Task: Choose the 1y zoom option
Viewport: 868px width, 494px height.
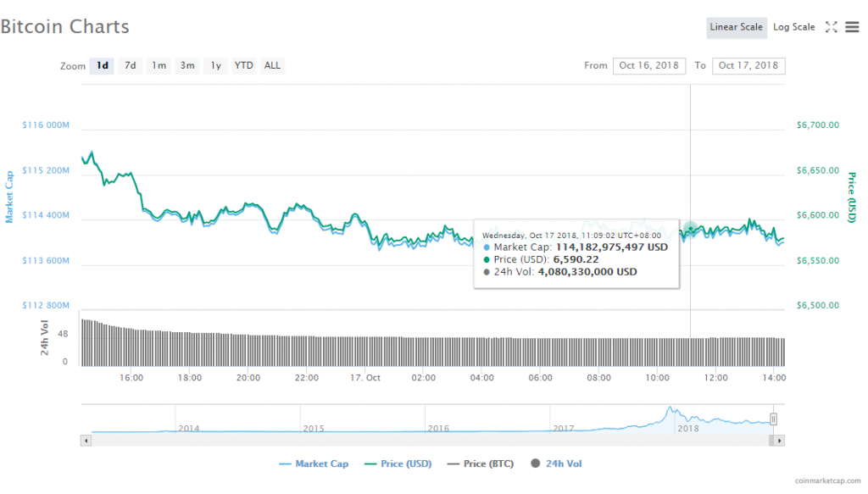Action: point(216,65)
